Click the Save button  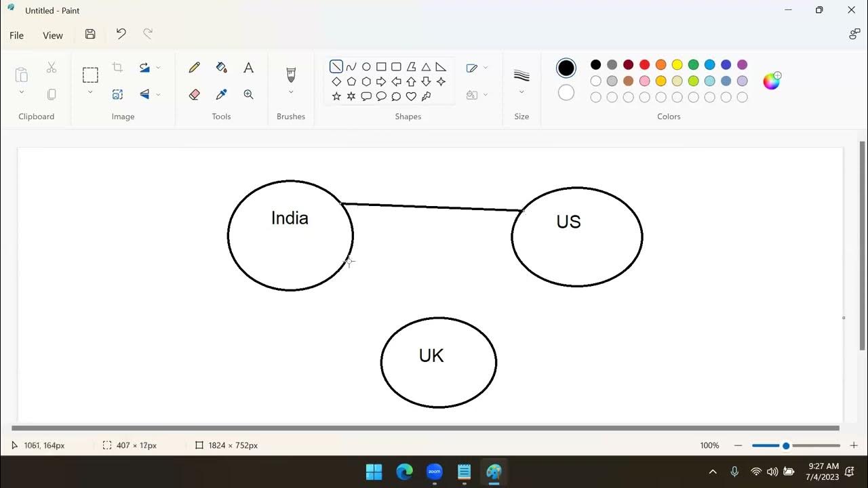90,34
